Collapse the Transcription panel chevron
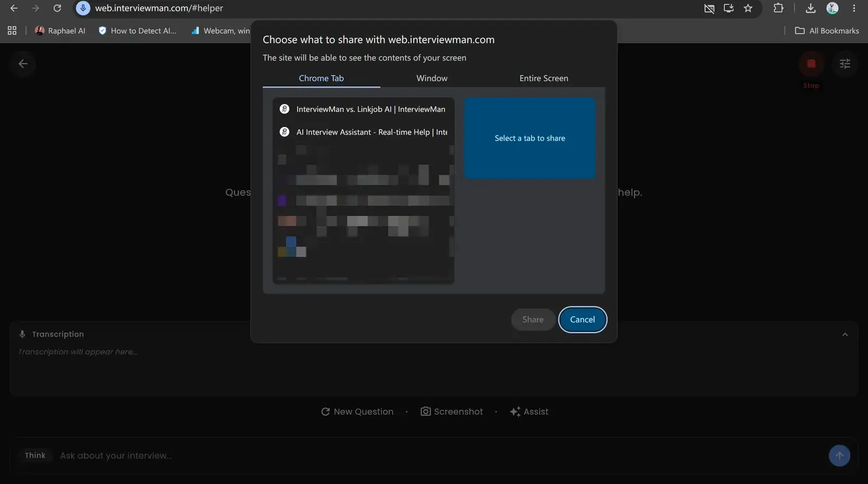The height and width of the screenshot is (484, 868). click(x=845, y=334)
